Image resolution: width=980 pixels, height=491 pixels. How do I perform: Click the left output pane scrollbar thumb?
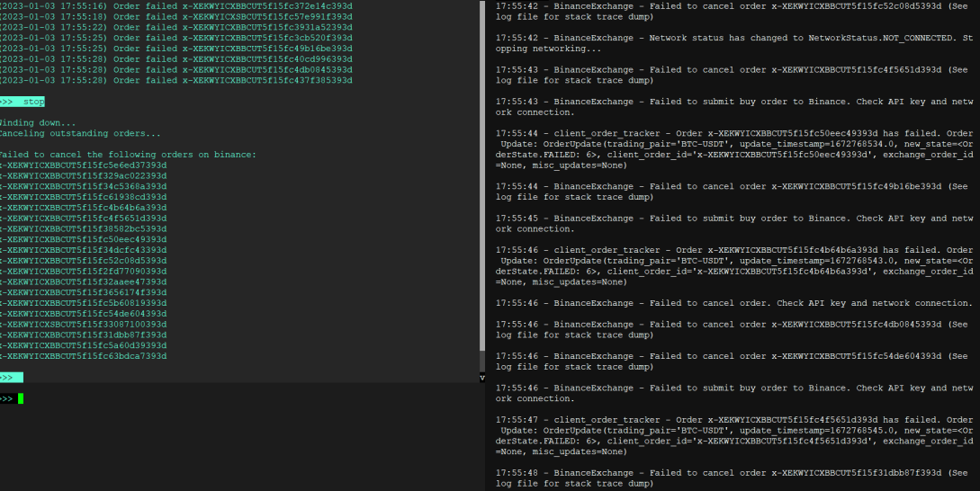pos(481,175)
